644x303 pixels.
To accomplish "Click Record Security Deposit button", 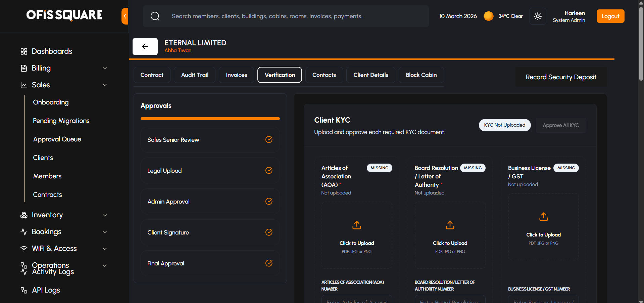I will click(x=561, y=77).
